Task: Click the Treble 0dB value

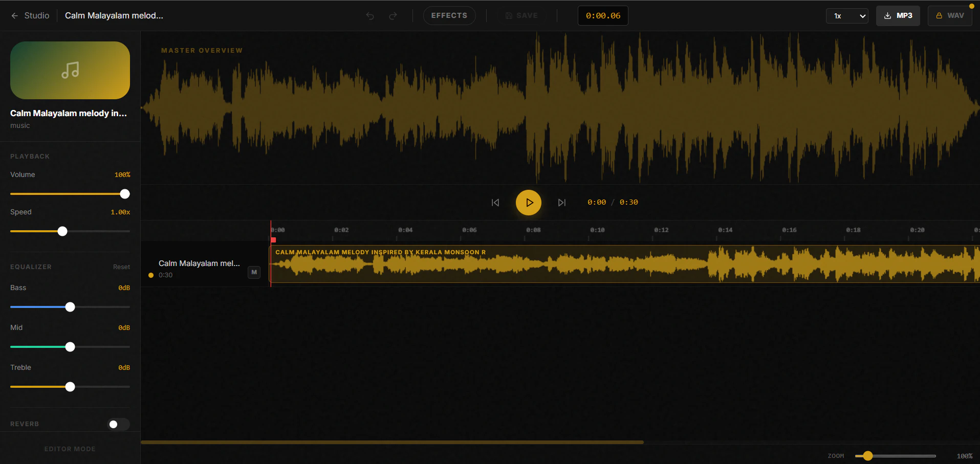Action: pyautogui.click(x=124, y=368)
